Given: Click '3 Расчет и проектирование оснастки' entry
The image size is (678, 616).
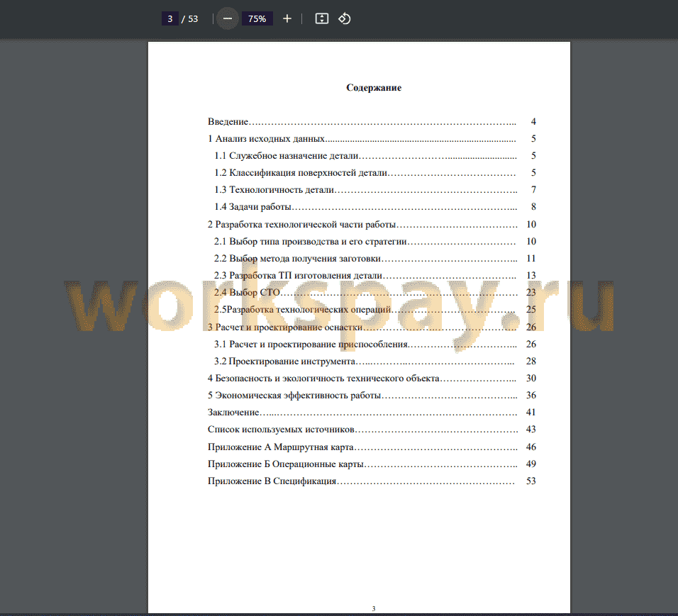Looking at the screenshot, I should [372, 327].
